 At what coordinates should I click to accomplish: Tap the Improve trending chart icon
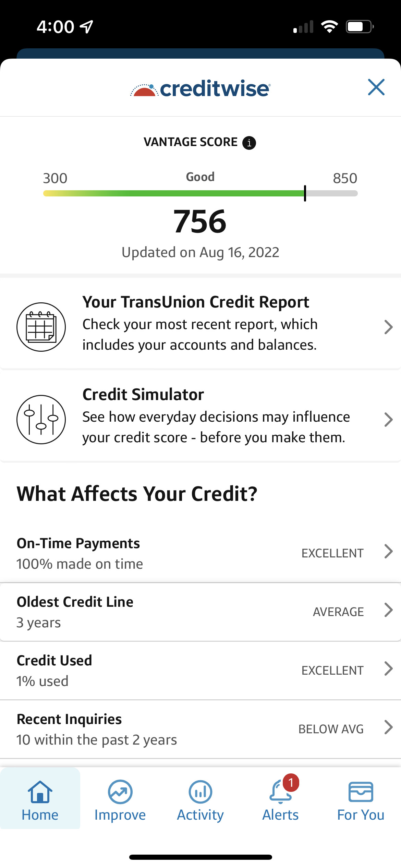tap(120, 792)
